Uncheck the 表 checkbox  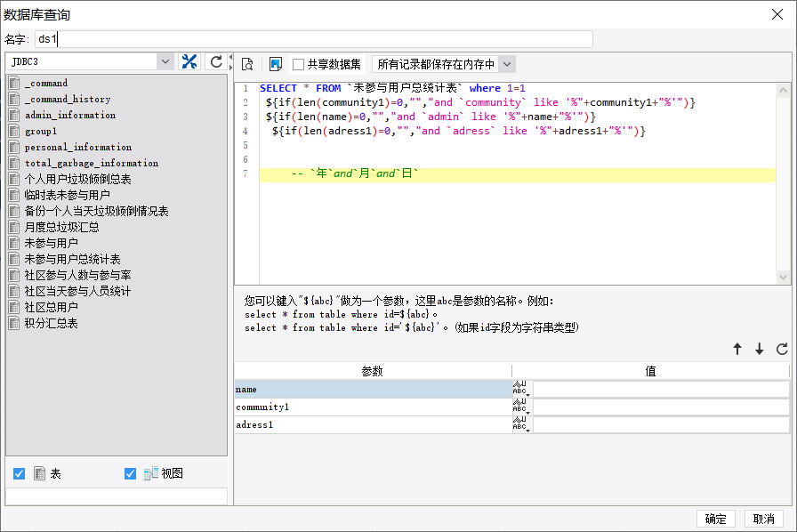[x=20, y=474]
